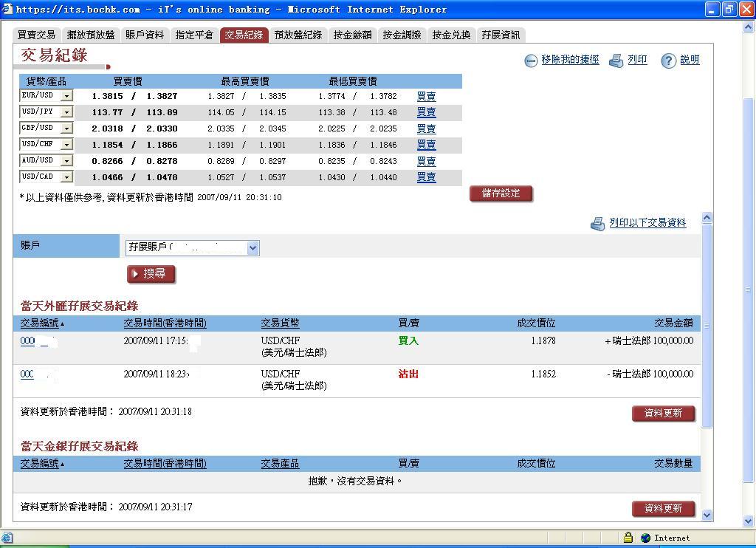Click outer window scrollbar up arrow
The image size is (756, 548).
pos(749,27)
